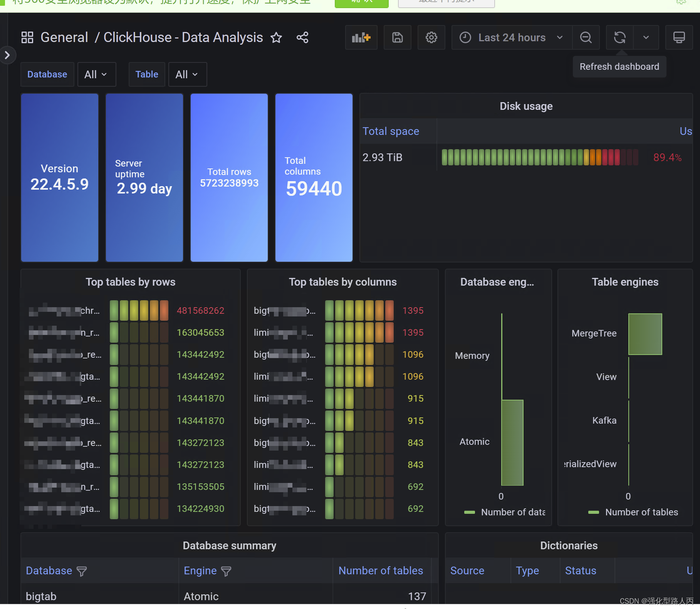Expand the left navigation sidebar arrow
This screenshot has height=609, width=700.
tap(8, 55)
